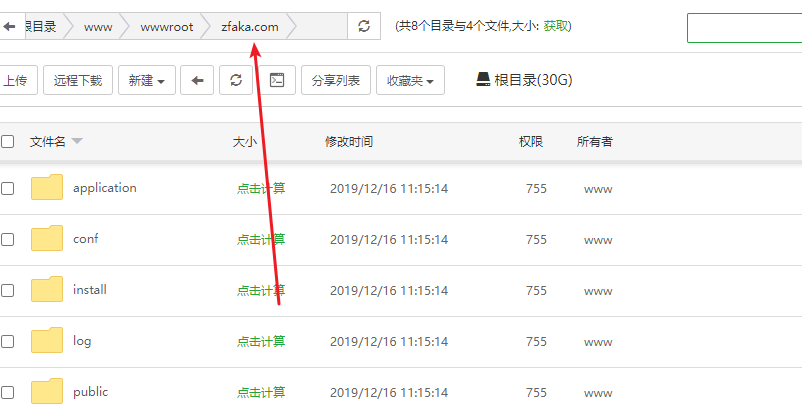Click 点击计算 for the install folder
This screenshot has width=802, height=414.
[x=261, y=291]
